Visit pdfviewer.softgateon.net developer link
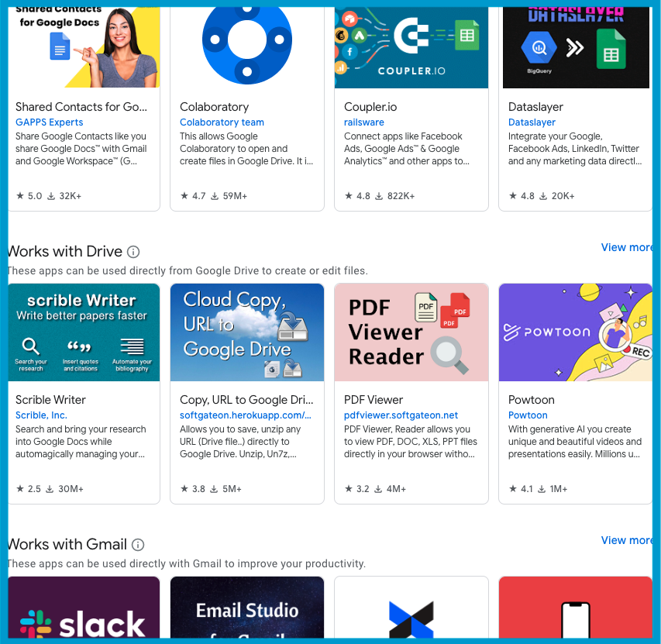This screenshot has height=644, width=661. [x=401, y=415]
